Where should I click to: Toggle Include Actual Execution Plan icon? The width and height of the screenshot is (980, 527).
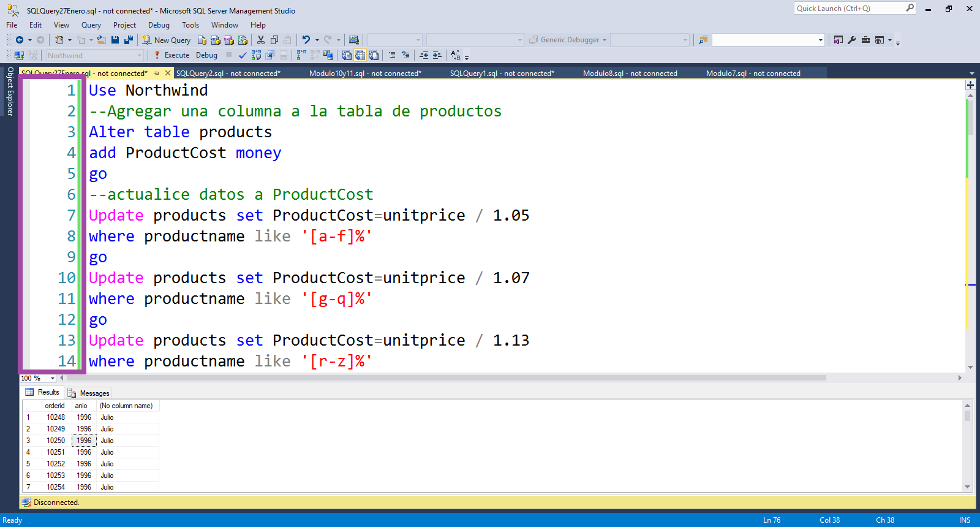(x=301, y=55)
